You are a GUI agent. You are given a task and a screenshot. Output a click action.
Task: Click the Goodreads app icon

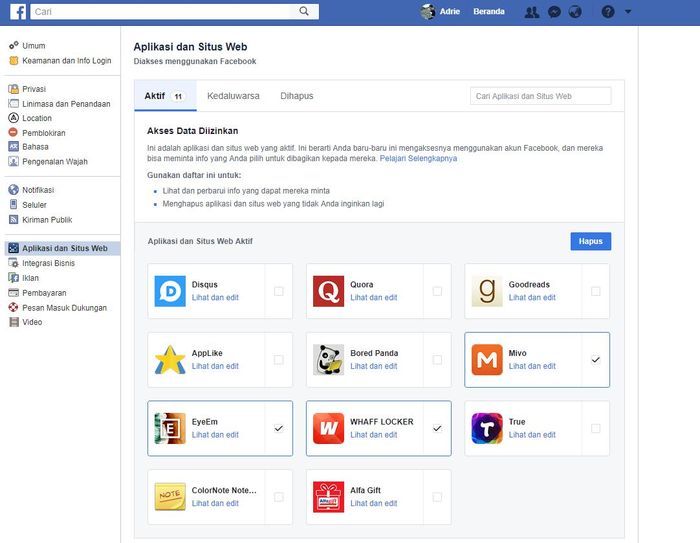487,291
